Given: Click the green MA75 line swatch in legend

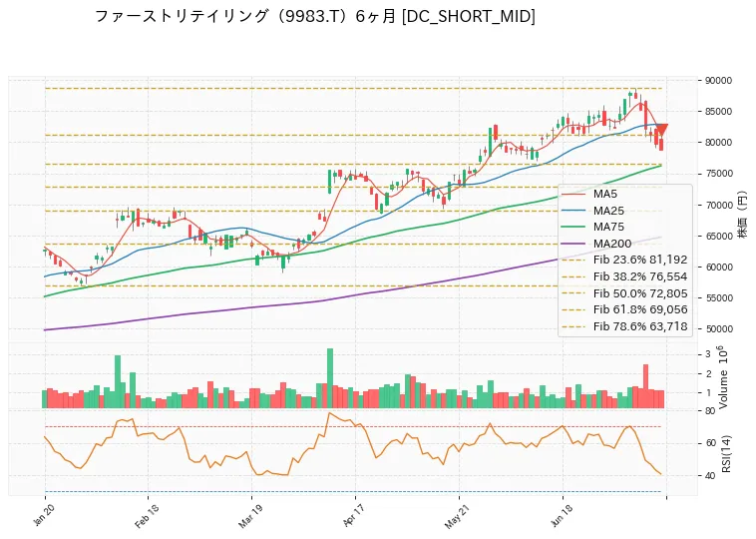Looking at the screenshot, I should coord(573,227).
